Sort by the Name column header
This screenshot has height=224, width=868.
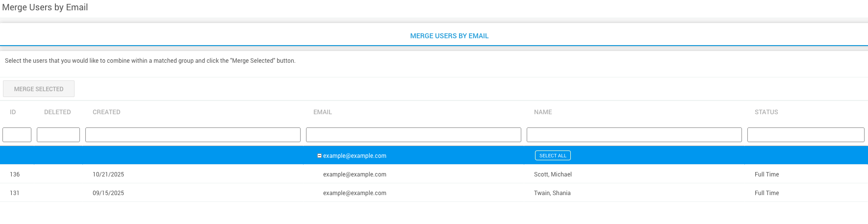543,112
